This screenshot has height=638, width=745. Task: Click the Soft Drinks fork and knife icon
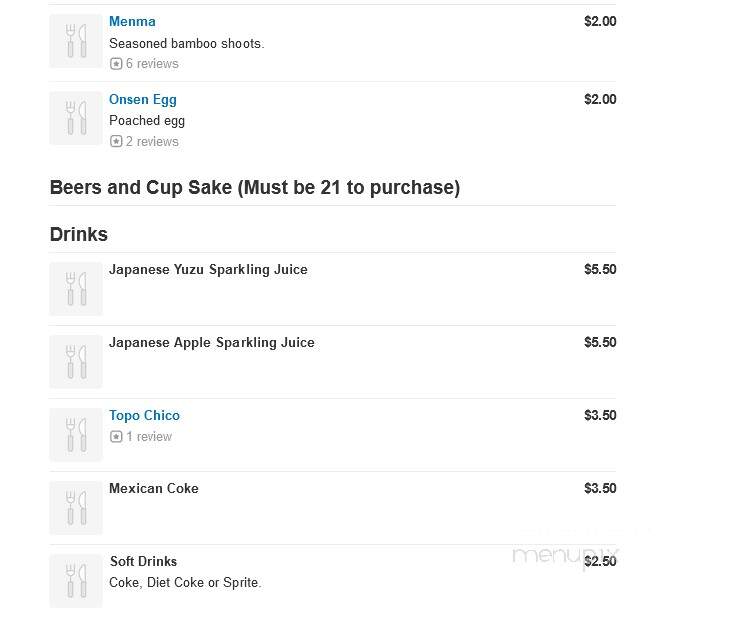[x=76, y=581]
